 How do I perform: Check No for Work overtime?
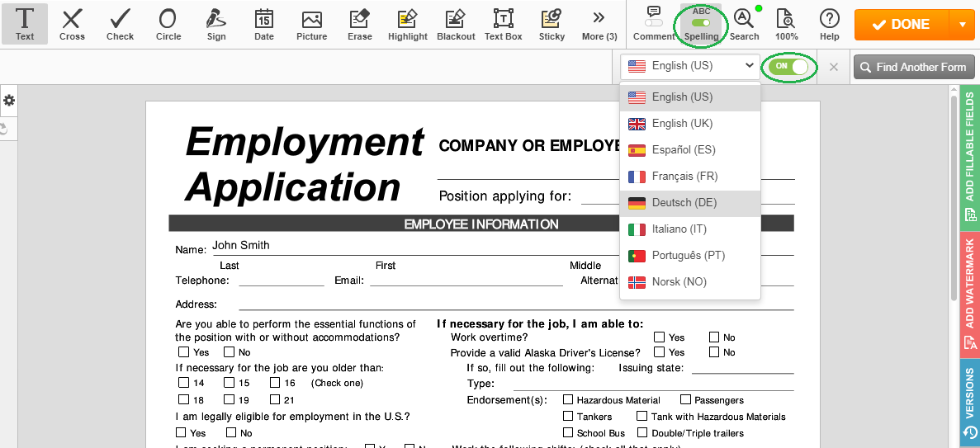click(x=714, y=337)
